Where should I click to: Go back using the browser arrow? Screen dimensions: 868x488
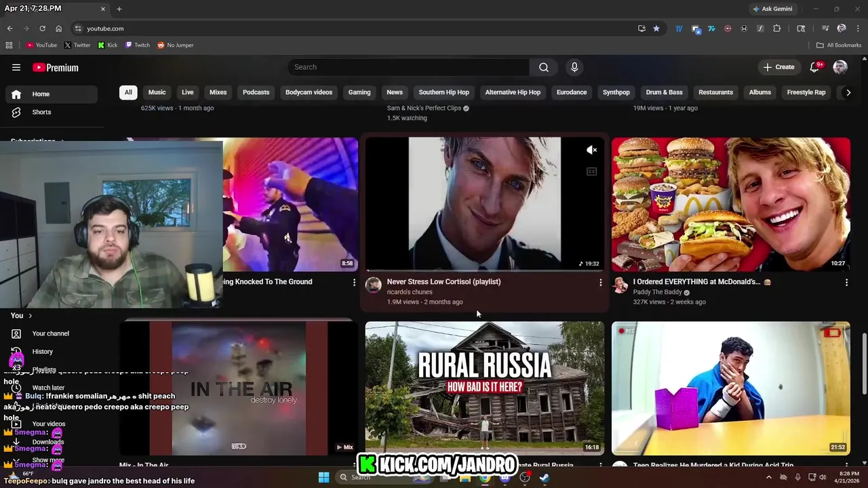point(9,28)
